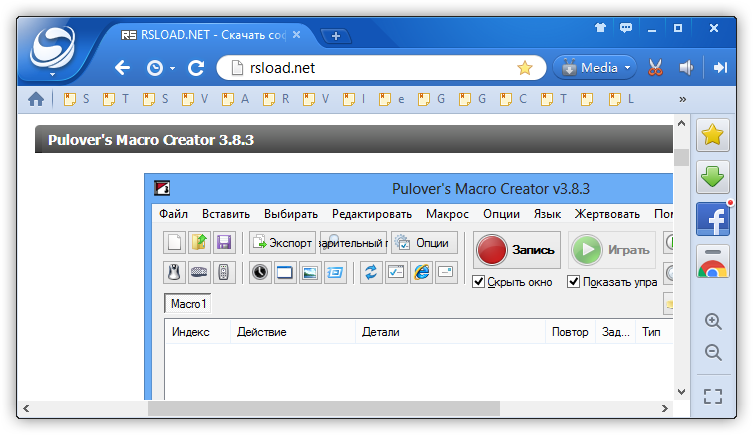The width and height of the screenshot is (753, 435).
Task: Open the Редактировать menu
Action: tap(372, 214)
